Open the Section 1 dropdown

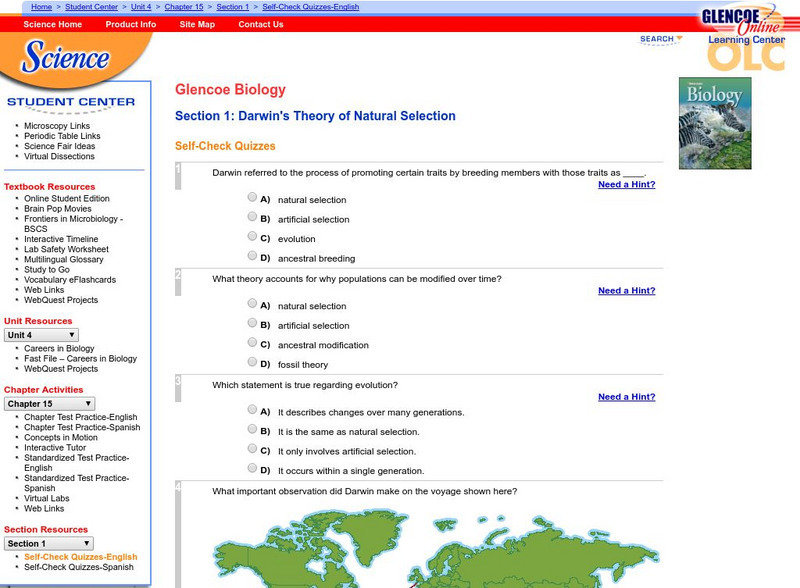[x=48, y=544]
